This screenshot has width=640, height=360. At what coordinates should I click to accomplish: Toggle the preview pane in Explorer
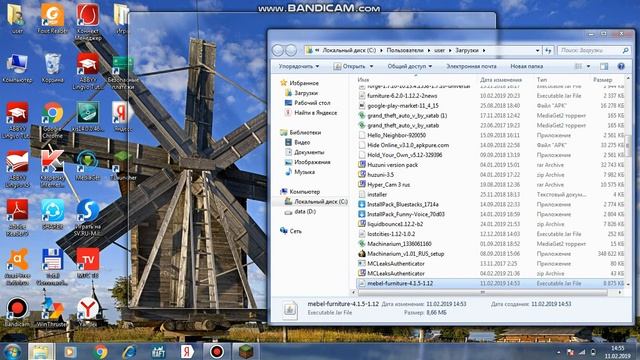[x=604, y=66]
